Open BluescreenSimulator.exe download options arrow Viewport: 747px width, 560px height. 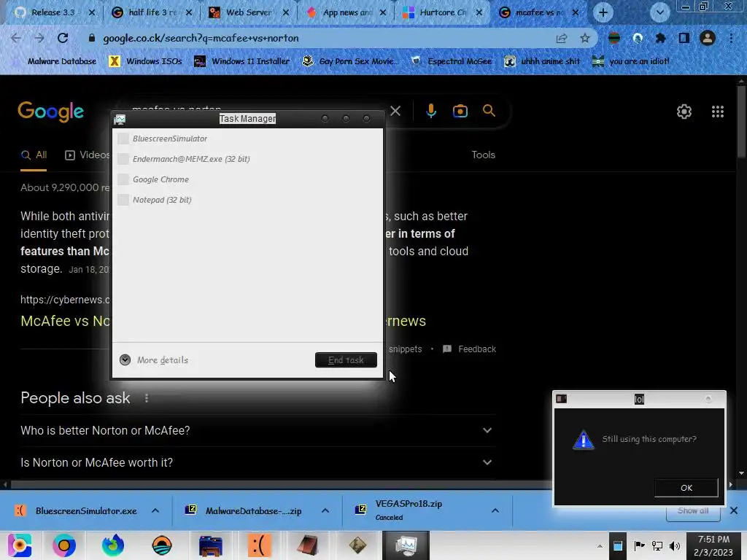point(155,510)
